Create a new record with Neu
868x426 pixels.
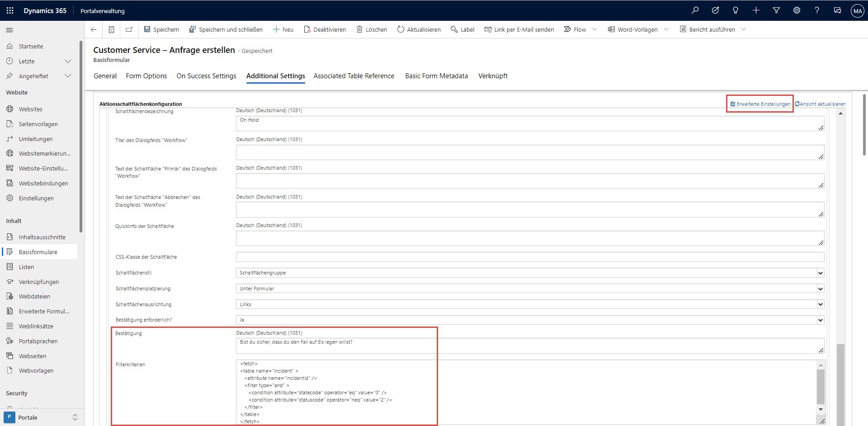[x=283, y=29]
